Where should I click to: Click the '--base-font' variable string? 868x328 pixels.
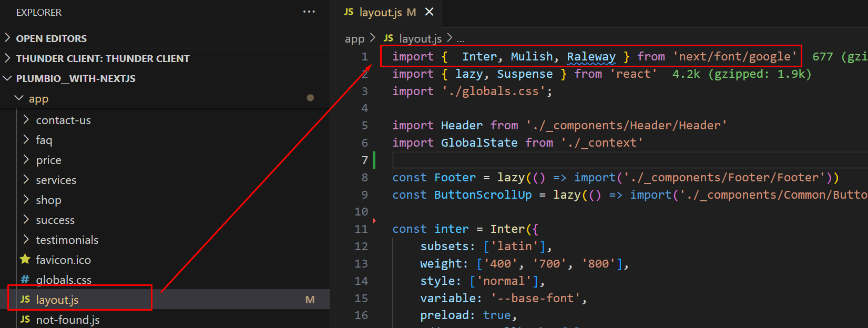pyautogui.click(x=535, y=298)
